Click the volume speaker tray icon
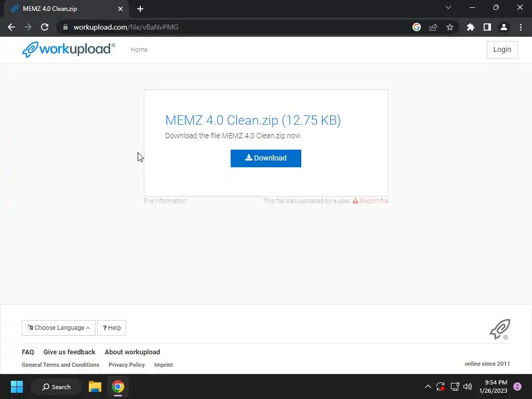The image size is (532, 399). coord(468,387)
